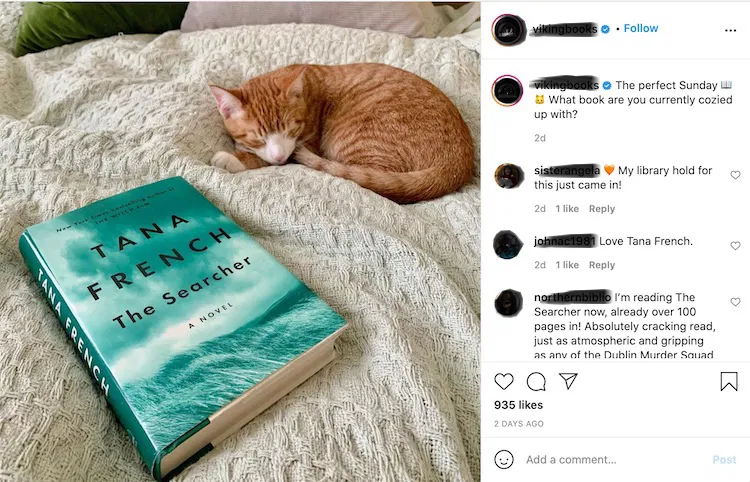Viewport: 750px width, 482px height.
Task: Like johnac1981's comment with its heart
Action: (x=735, y=245)
